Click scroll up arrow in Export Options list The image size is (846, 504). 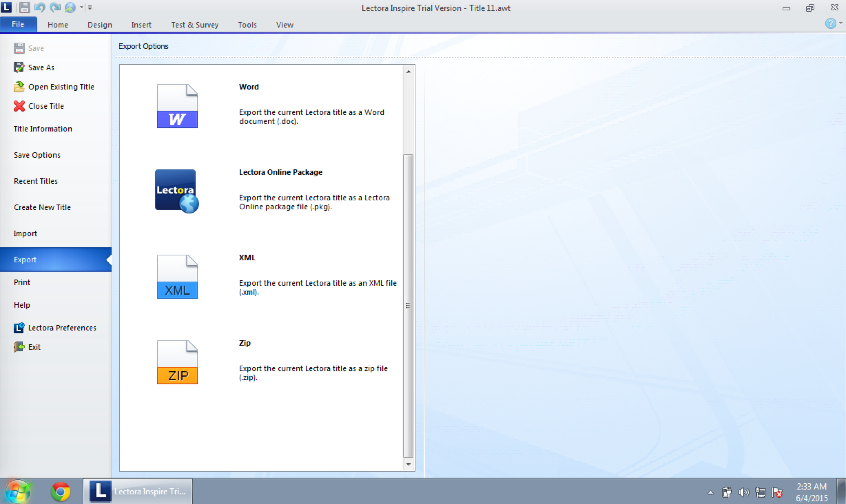409,72
